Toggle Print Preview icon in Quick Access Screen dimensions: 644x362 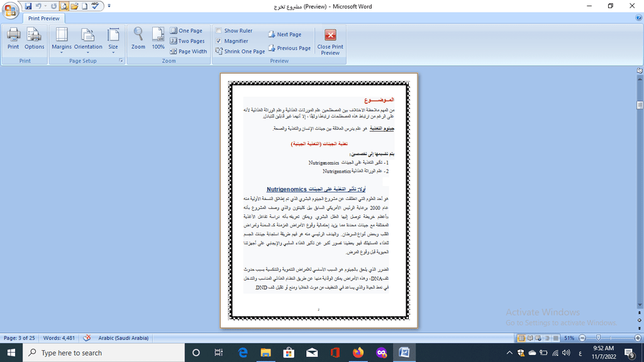tap(64, 6)
